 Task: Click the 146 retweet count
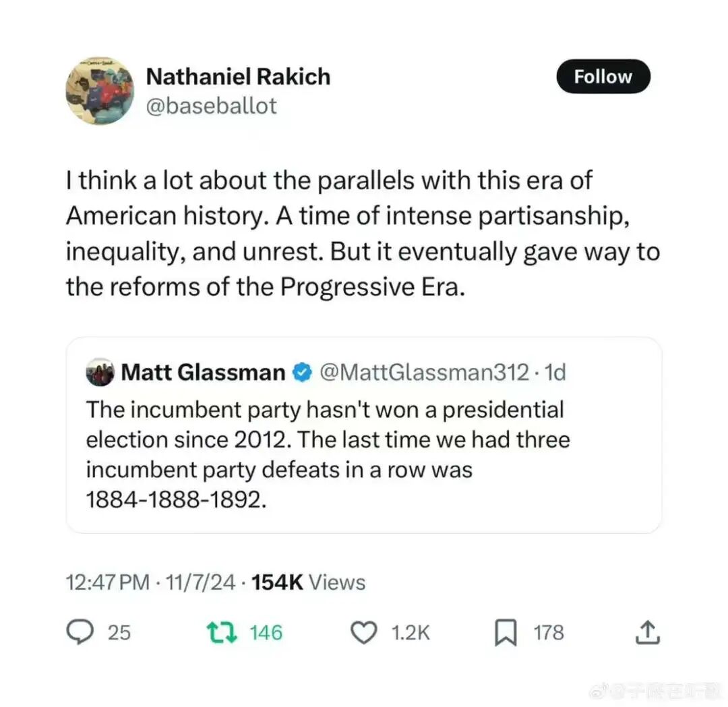266,632
